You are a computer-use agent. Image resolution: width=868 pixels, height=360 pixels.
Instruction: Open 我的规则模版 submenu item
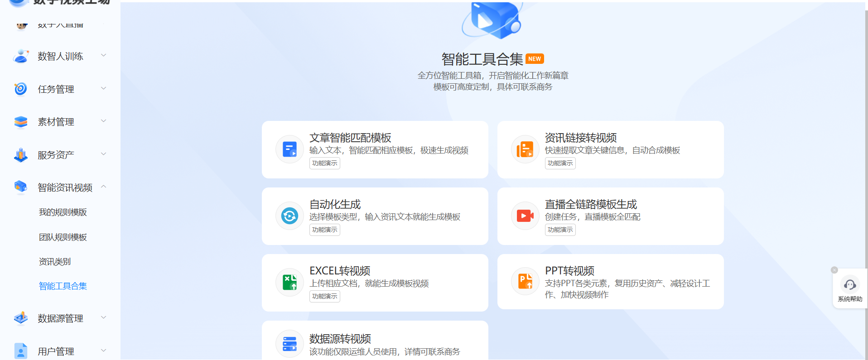63,212
